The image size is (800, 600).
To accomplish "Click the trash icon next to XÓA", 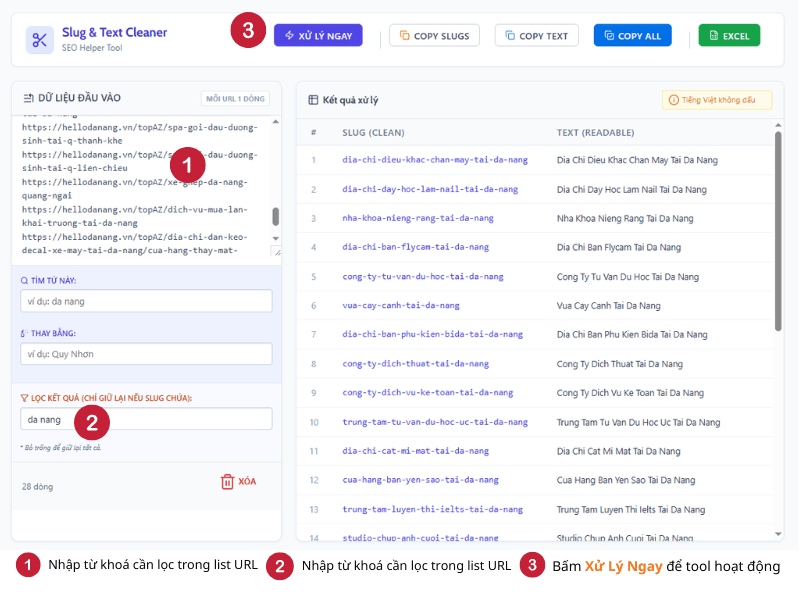I will (x=227, y=481).
